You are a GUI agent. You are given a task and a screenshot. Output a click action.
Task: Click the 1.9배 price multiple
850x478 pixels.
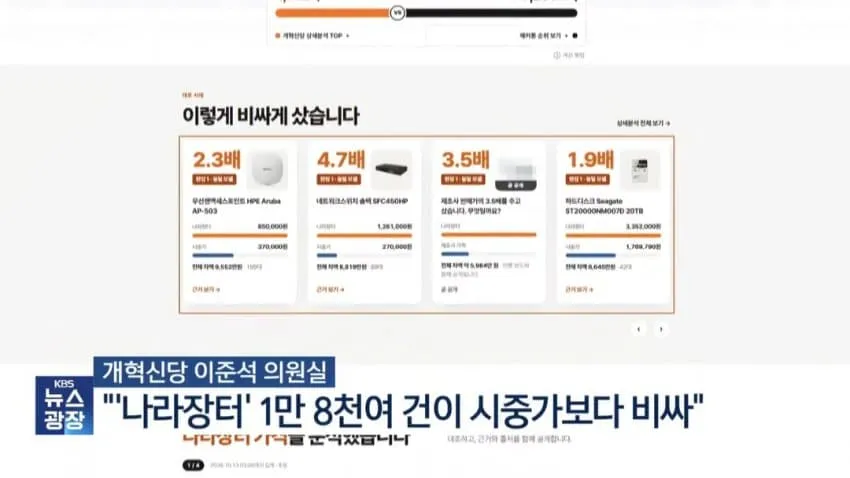click(590, 160)
